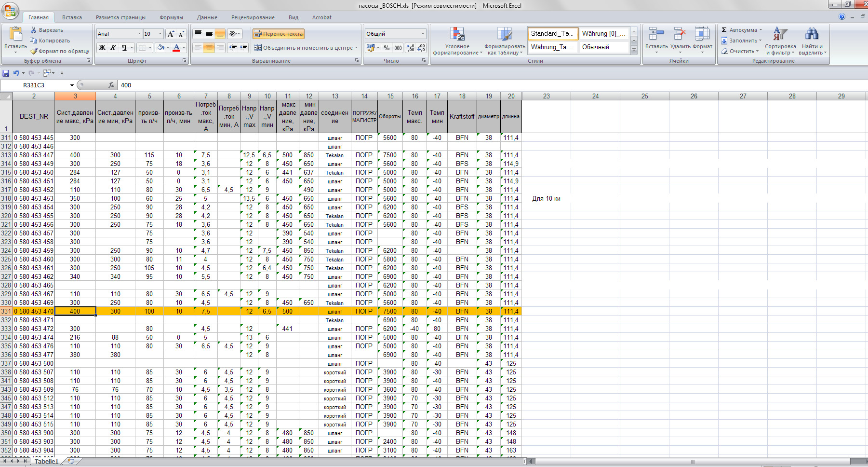868x467 pixels.
Task: Align cell text left
Action: [x=198, y=48]
